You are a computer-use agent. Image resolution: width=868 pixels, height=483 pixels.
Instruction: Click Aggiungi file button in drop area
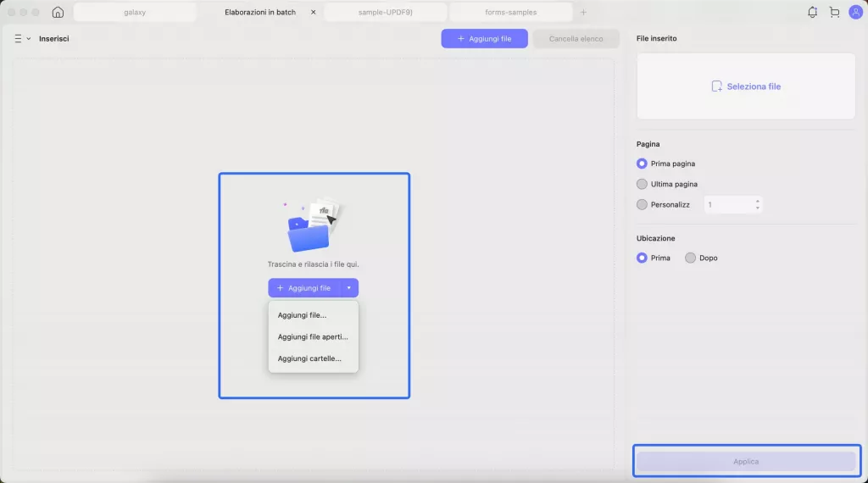304,288
